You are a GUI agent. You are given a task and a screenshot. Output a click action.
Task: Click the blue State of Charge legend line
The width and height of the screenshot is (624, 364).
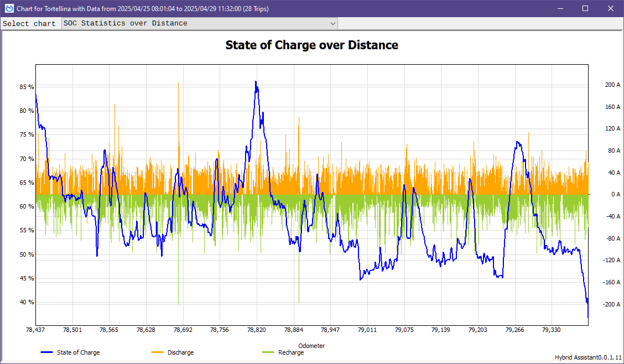(x=48, y=352)
